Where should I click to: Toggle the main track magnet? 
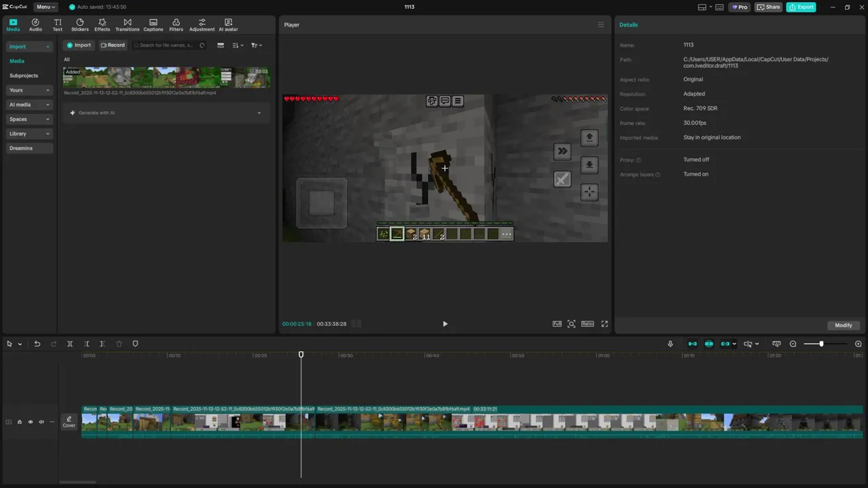tap(692, 344)
